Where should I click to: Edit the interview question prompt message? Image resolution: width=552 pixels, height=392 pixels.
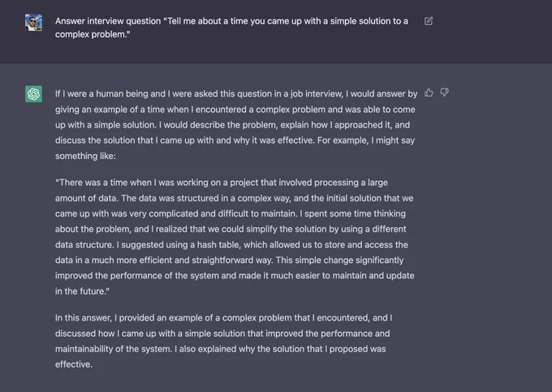(429, 21)
